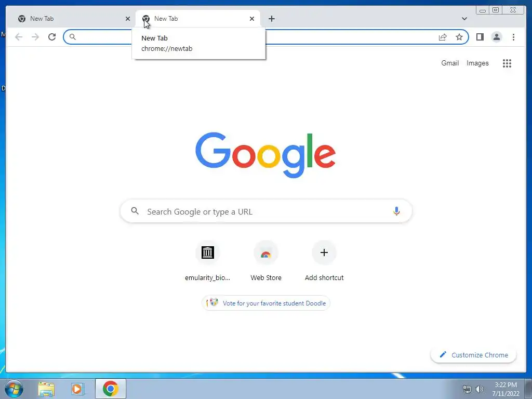
Task: Expand the tab search dropdown arrow
Action: pyautogui.click(x=464, y=19)
